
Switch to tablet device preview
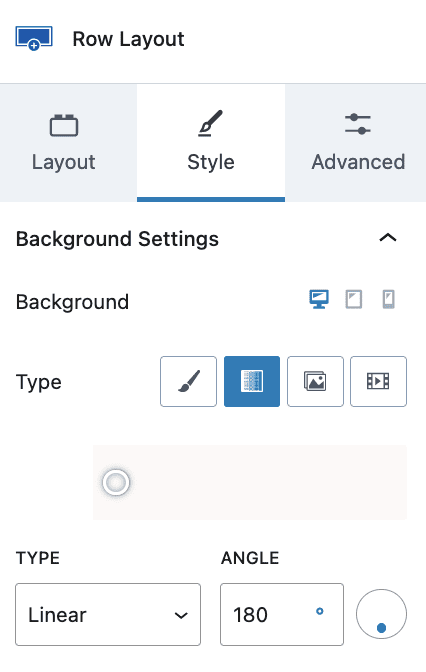354,299
